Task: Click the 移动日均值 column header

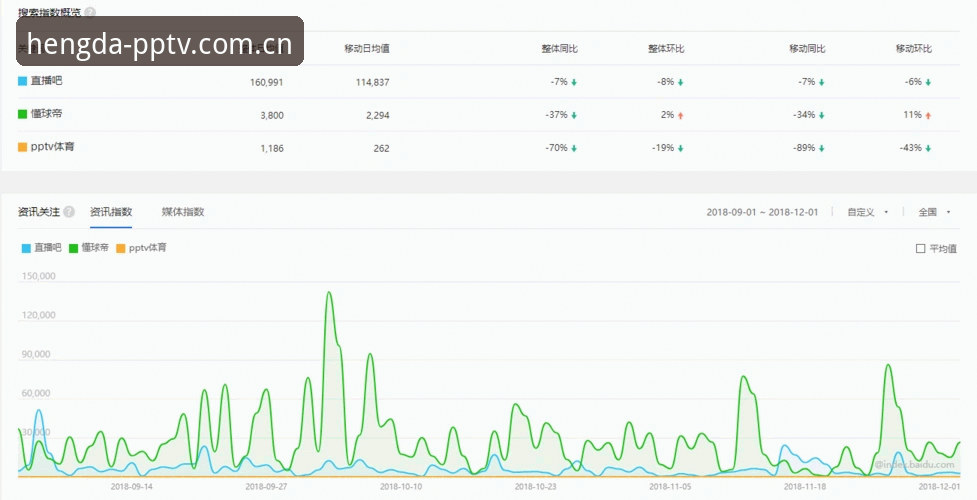Action: tap(367, 49)
